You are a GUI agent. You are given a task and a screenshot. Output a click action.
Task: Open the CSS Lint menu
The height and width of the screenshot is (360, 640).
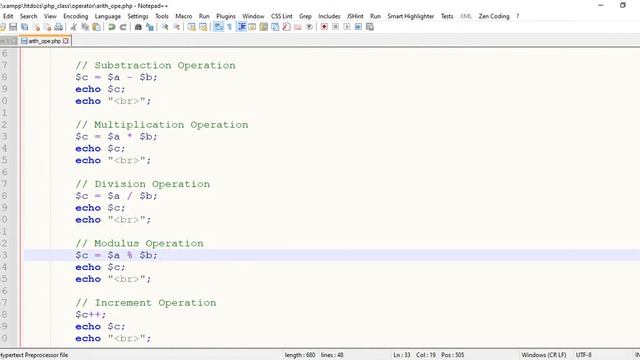(282, 16)
